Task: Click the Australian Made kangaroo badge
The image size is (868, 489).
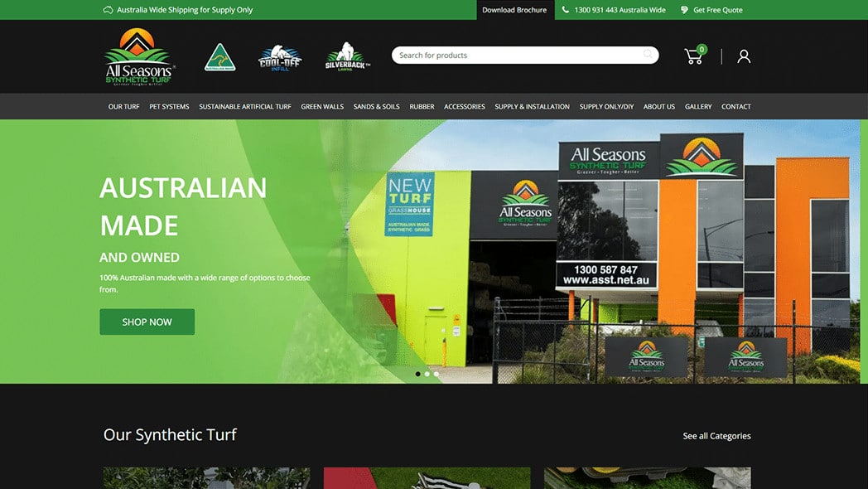Action: [x=219, y=57]
